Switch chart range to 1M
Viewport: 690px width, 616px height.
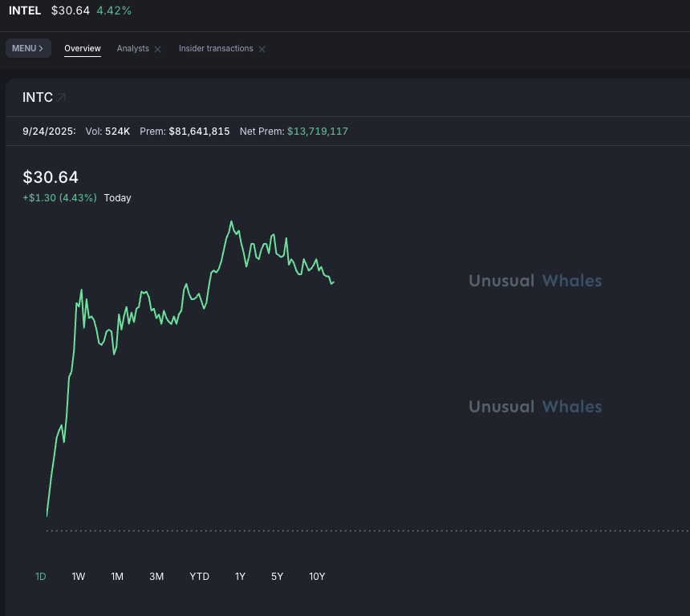pos(117,577)
